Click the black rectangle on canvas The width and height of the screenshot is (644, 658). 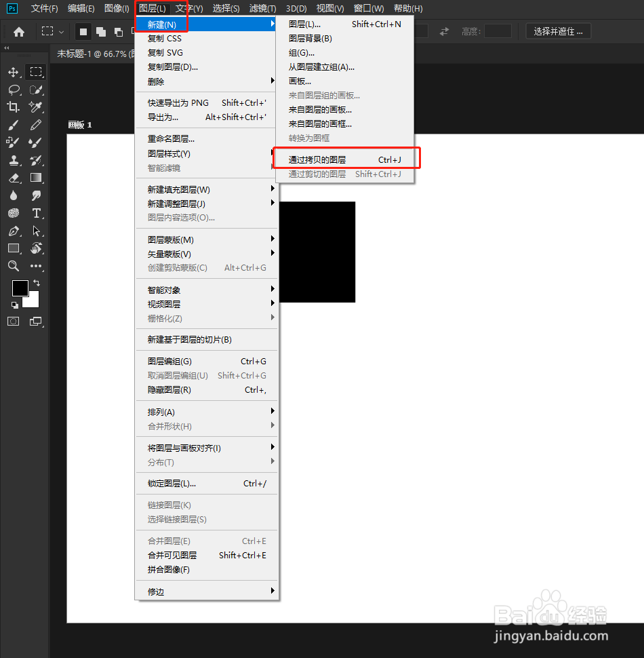(x=317, y=252)
